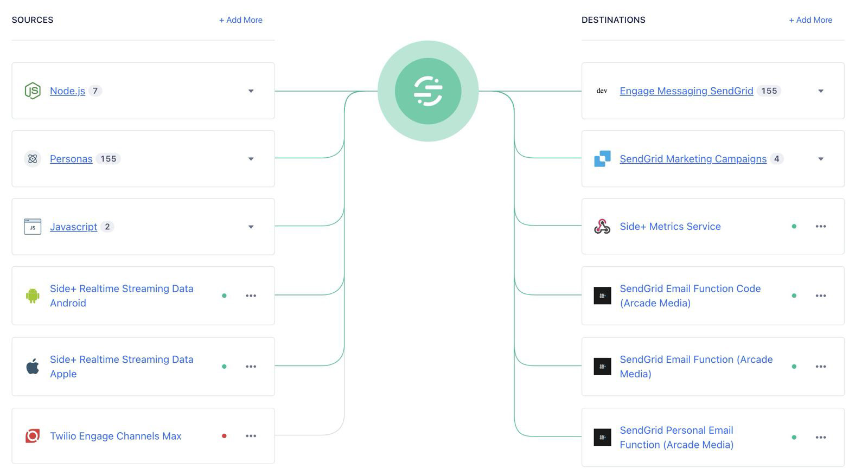
Task: Click green status dot for SendGrid Email Function (Arcade Media)
Action: (x=794, y=367)
